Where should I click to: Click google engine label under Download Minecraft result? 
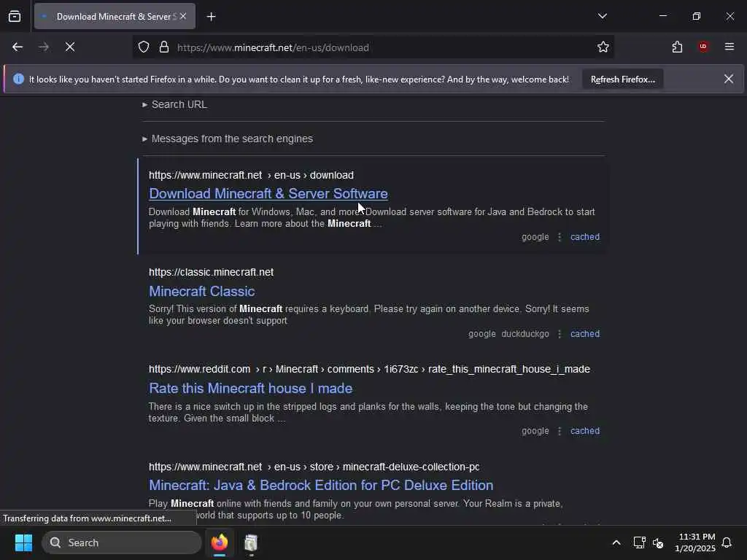pyautogui.click(x=535, y=237)
